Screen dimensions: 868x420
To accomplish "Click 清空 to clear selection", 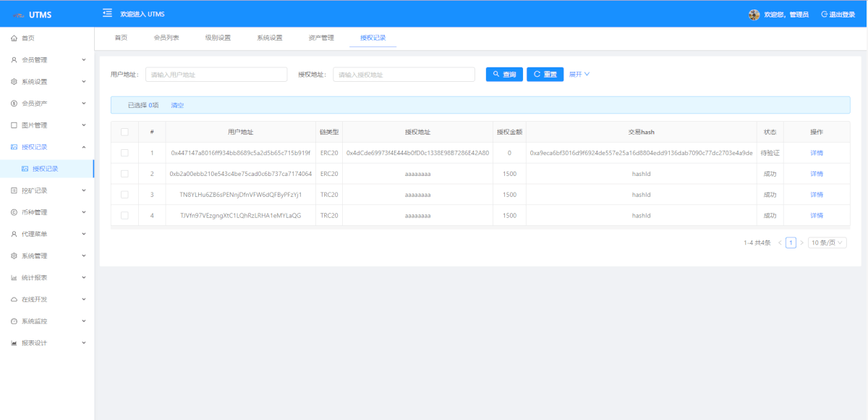I will pos(177,105).
